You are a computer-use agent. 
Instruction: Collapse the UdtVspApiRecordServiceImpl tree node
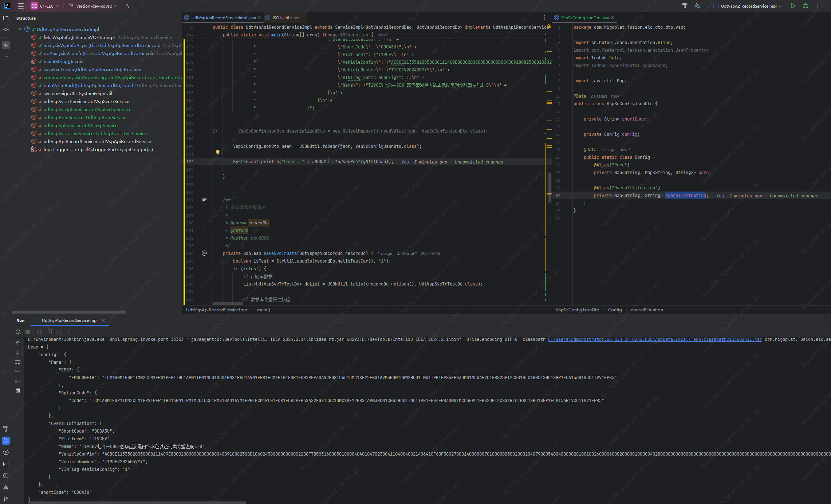point(19,29)
